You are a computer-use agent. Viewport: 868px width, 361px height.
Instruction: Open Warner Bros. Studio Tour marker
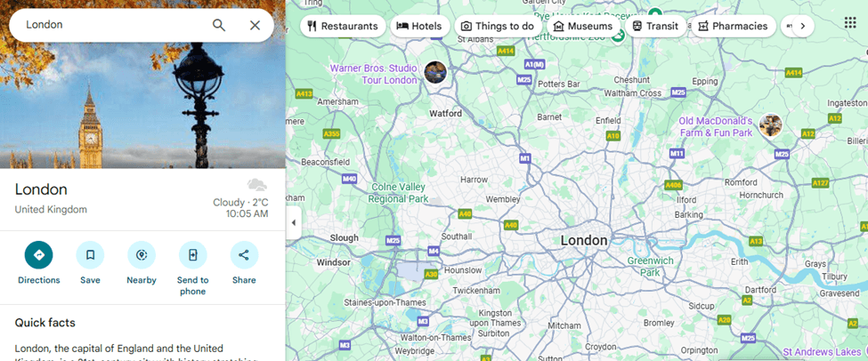pos(435,72)
